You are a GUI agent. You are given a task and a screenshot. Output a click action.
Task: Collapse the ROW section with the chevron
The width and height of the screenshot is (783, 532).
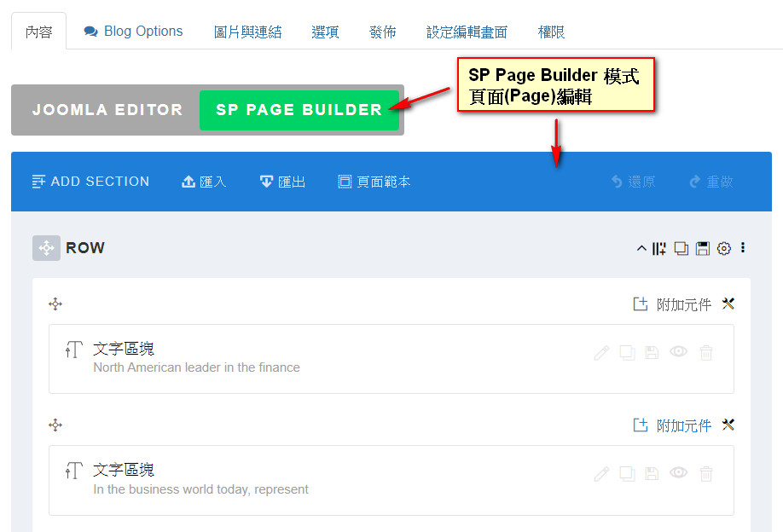(x=641, y=248)
